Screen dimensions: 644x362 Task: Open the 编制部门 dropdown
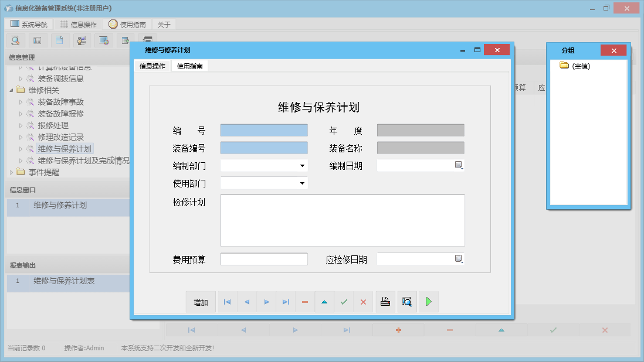click(303, 165)
